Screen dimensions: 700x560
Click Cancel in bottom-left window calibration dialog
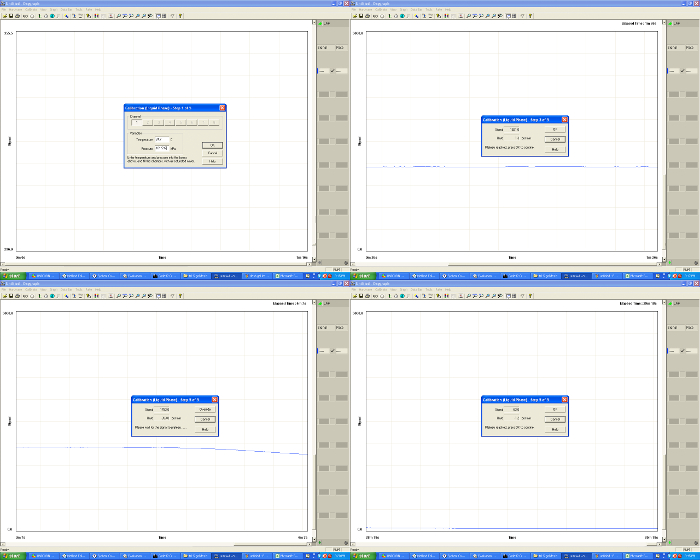(x=205, y=419)
